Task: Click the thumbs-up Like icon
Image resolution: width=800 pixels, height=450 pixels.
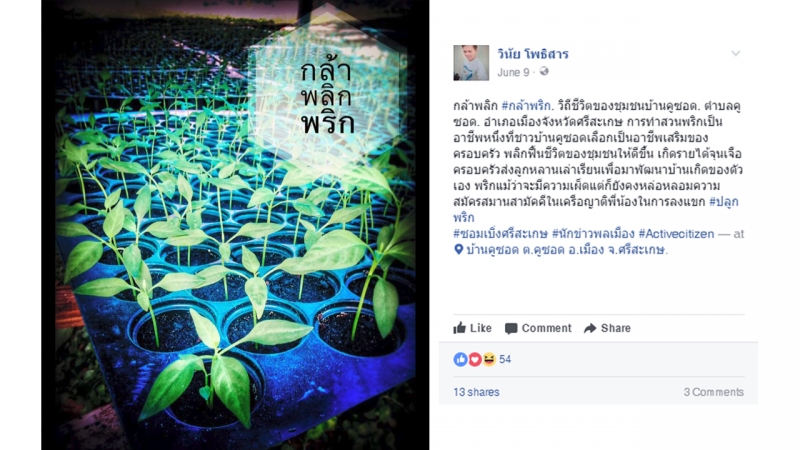Action: click(x=460, y=328)
